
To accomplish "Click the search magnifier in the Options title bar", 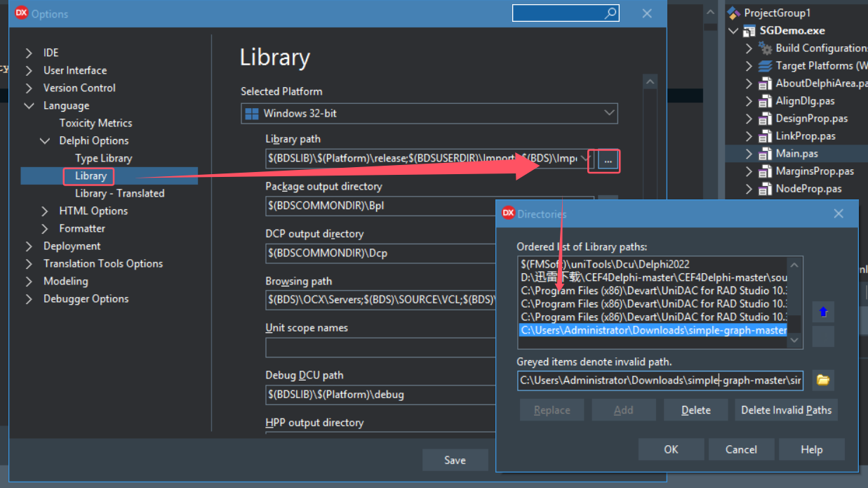I will click(610, 13).
